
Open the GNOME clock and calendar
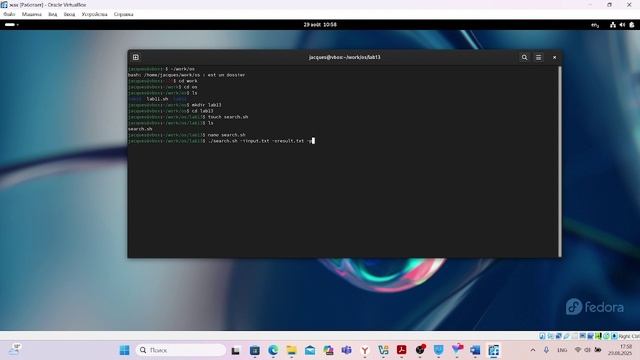(320, 25)
